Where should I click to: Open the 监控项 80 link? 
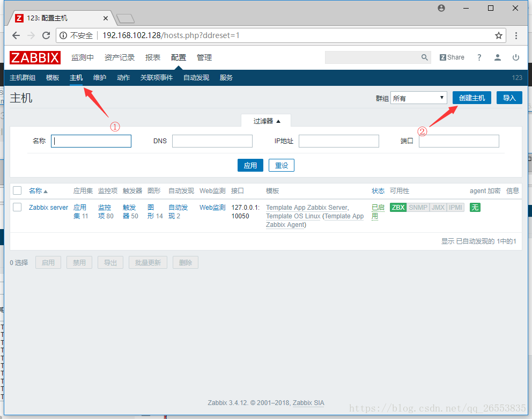[106, 211]
